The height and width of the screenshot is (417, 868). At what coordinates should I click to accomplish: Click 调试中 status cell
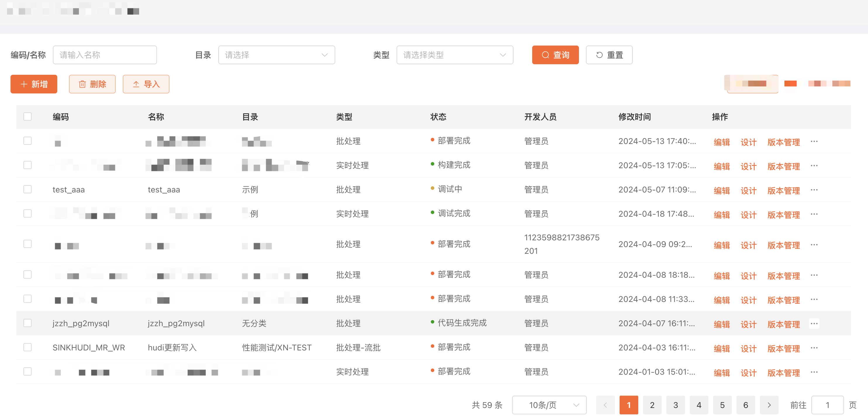[450, 189]
